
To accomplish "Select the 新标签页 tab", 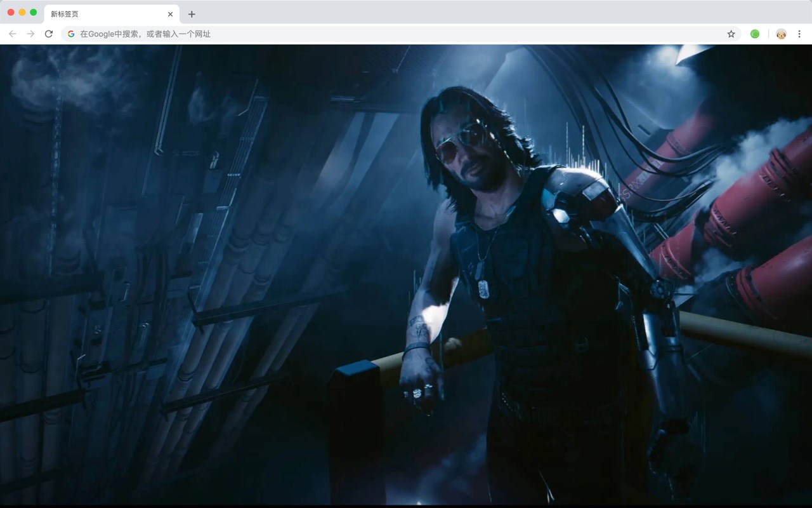I will (x=111, y=14).
